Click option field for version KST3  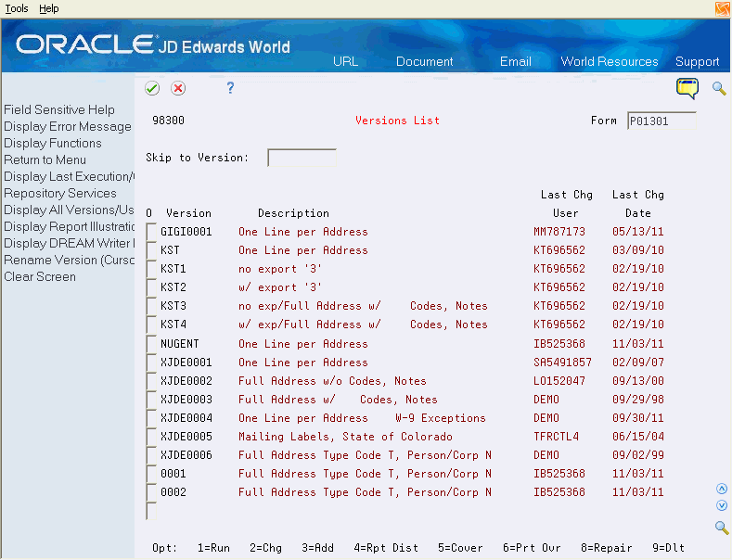click(x=151, y=306)
